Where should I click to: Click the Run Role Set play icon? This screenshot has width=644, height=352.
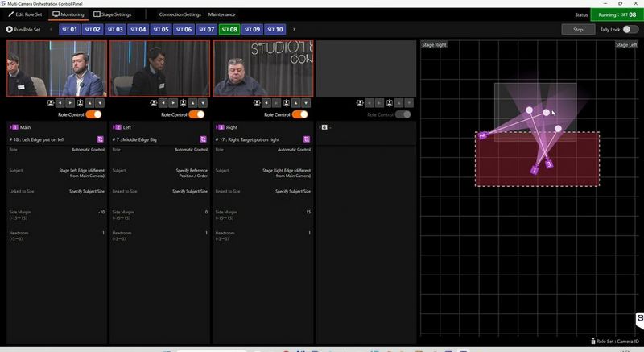9,30
